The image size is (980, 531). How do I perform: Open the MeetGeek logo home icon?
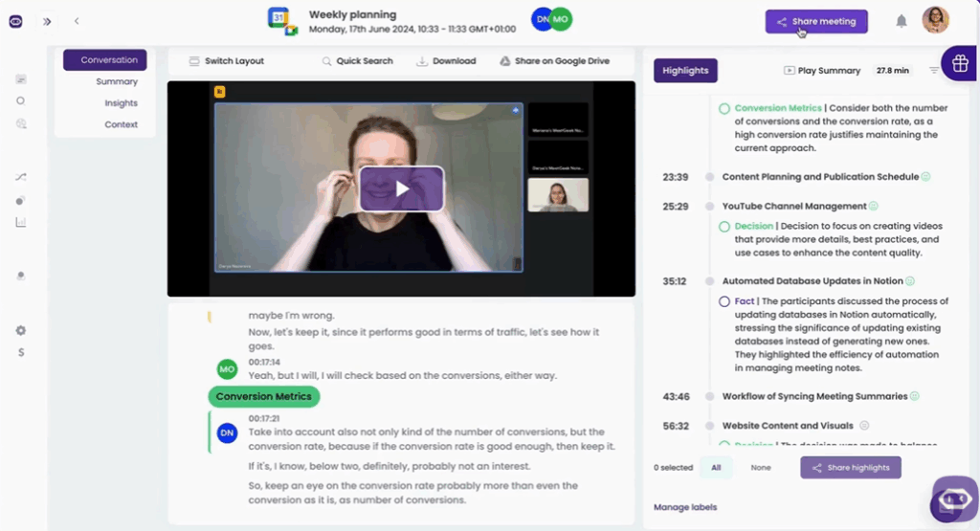tap(15, 22)
